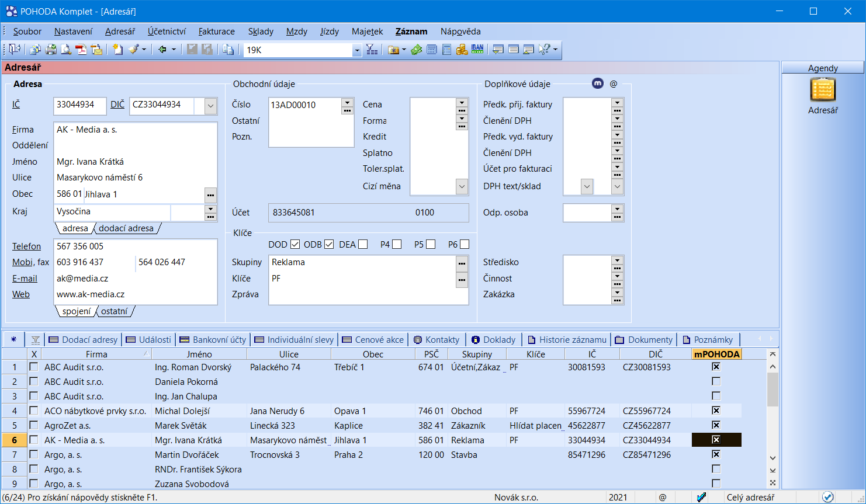Open the Středisko dropdown arrow
Viewport: 866px width, 504px height.
(617, 259)
